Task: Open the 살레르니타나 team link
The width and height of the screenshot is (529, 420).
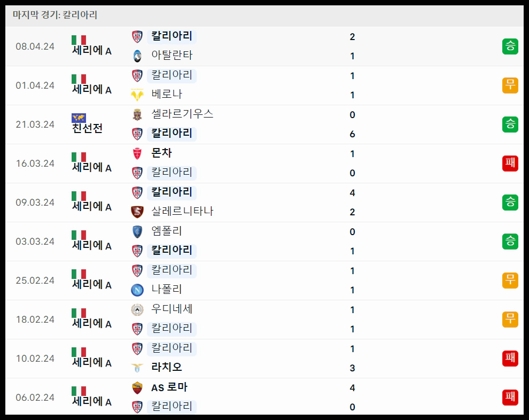Action: click(x=182, y=212)
